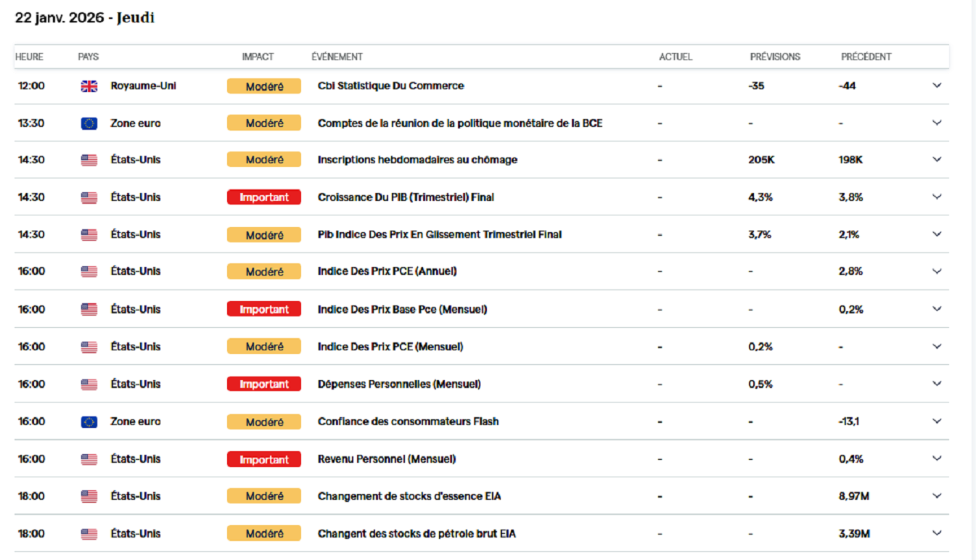Viewport: 976px width, 560px height.
Task: Click the Royaume-Uni country label
Action: point(143,86)
